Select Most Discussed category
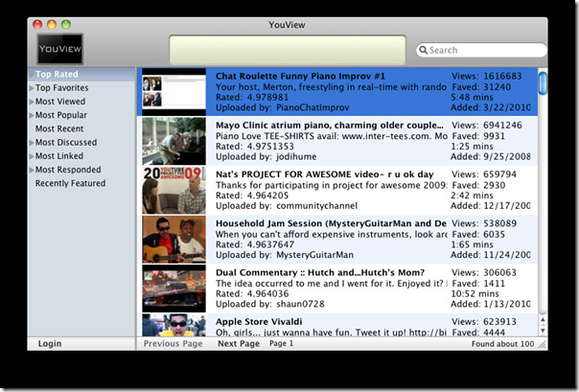This screenshot has width=579, height=392. pyautogui.click(x=66, y=143)
